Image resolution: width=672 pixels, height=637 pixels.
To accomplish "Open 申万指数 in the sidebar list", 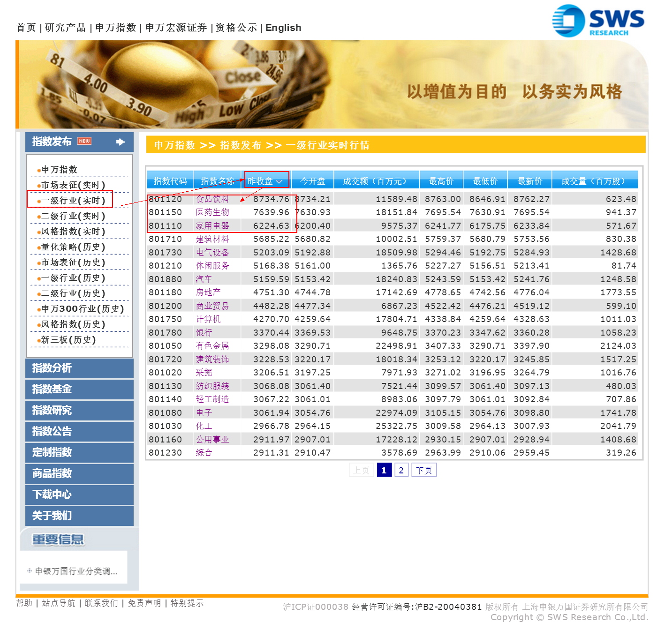I will (59, 170).
